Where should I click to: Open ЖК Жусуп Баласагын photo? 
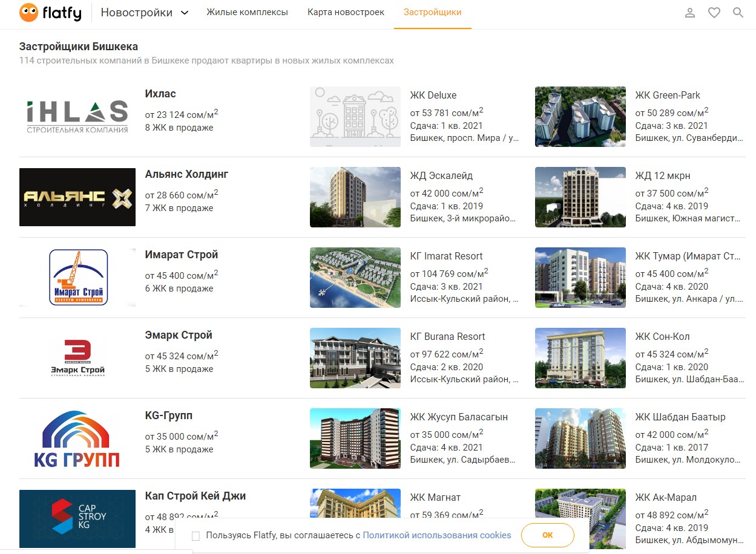[x=355, y=438]
